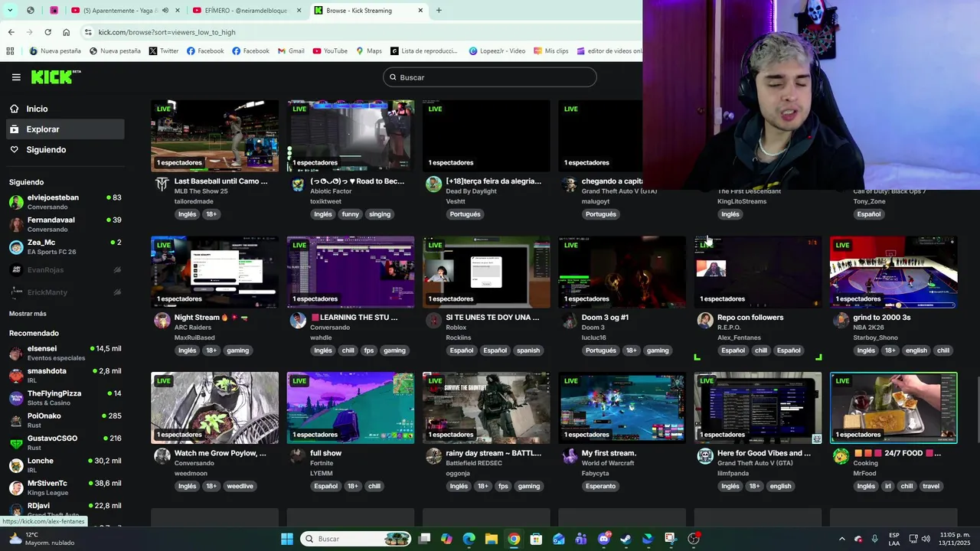Select the travel tag on 24/7 FOOD

click(931, 486)
